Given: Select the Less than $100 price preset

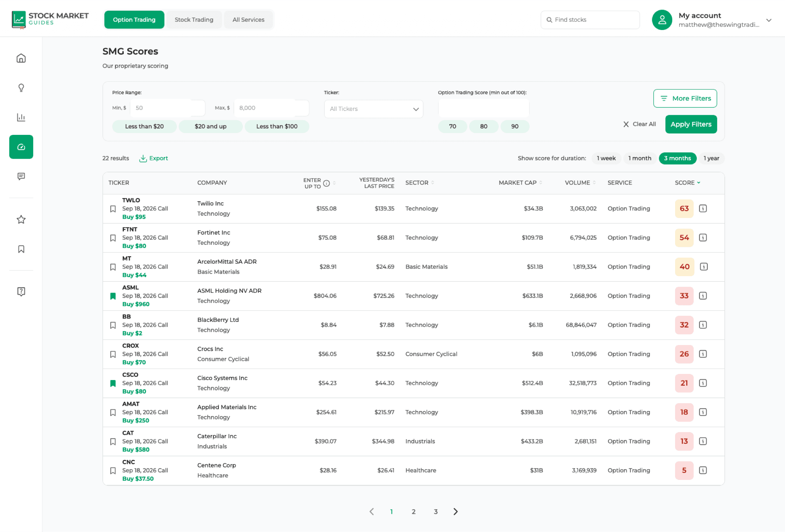Looking at the screenshot, I should point(277,126).
